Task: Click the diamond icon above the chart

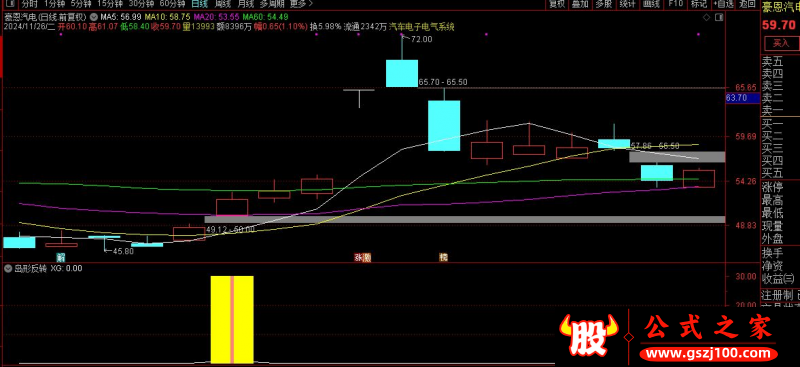Action: coord(706,17)
